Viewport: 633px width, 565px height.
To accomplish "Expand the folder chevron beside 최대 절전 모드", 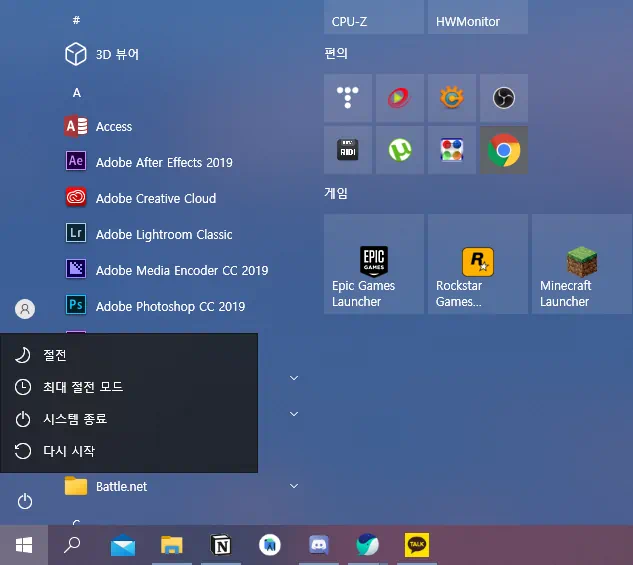I will 294,378.
